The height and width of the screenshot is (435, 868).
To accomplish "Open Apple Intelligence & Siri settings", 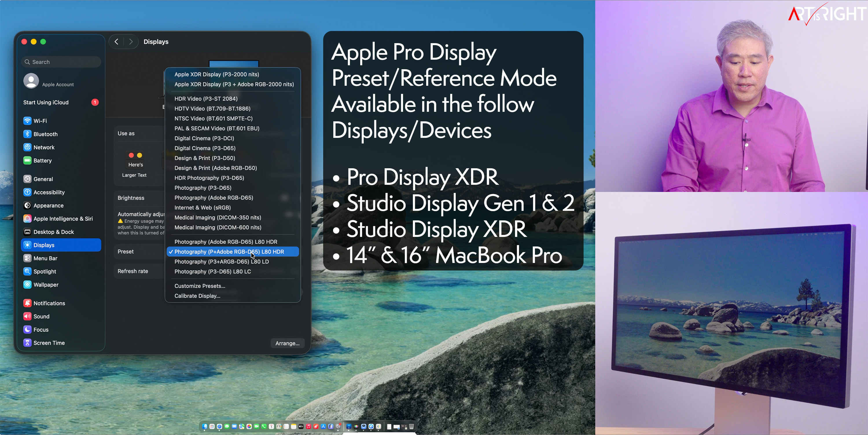I will click(x=61, y=218).
